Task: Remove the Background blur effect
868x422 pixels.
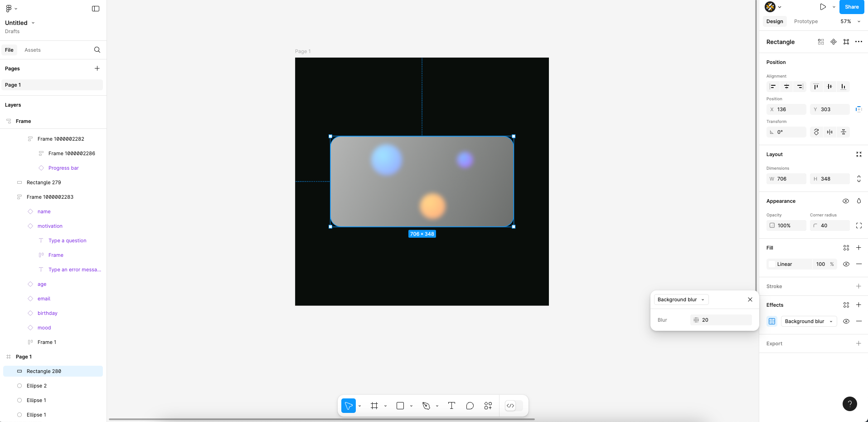Action: click(x=859, y=321)
